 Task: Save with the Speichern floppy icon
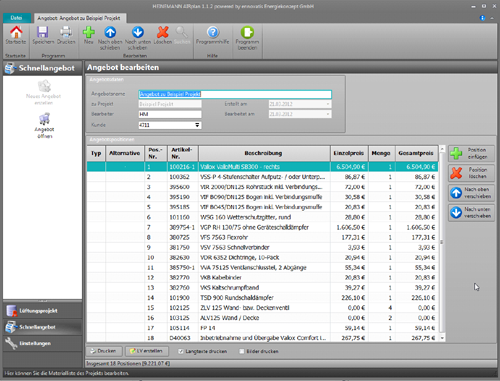(x=43, y=35)
